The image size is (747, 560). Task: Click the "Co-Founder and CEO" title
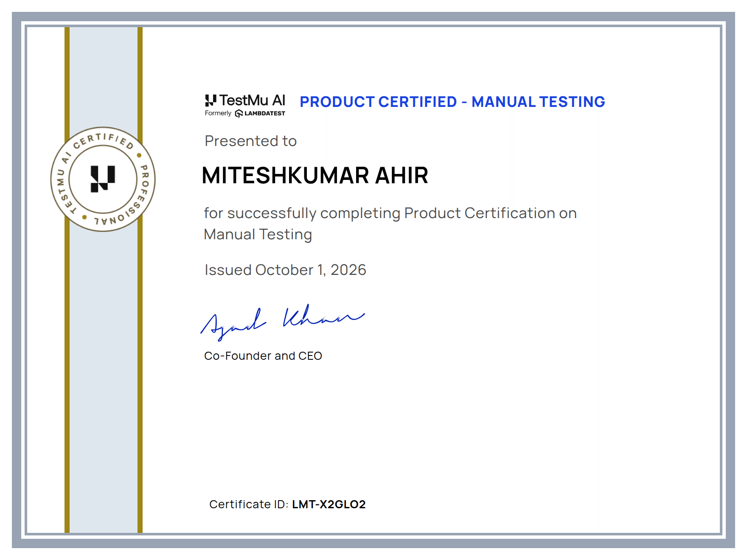coord(263,356)
